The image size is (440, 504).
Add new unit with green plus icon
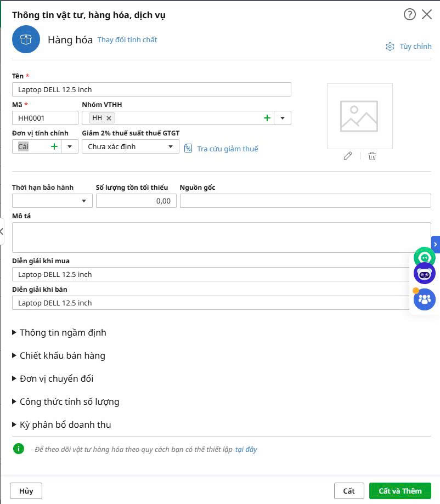point(54,146)
